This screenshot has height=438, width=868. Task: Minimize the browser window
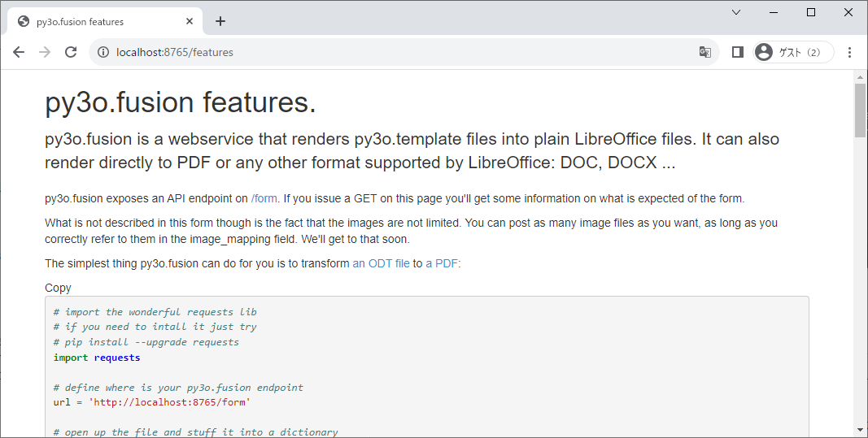point(774,12)
